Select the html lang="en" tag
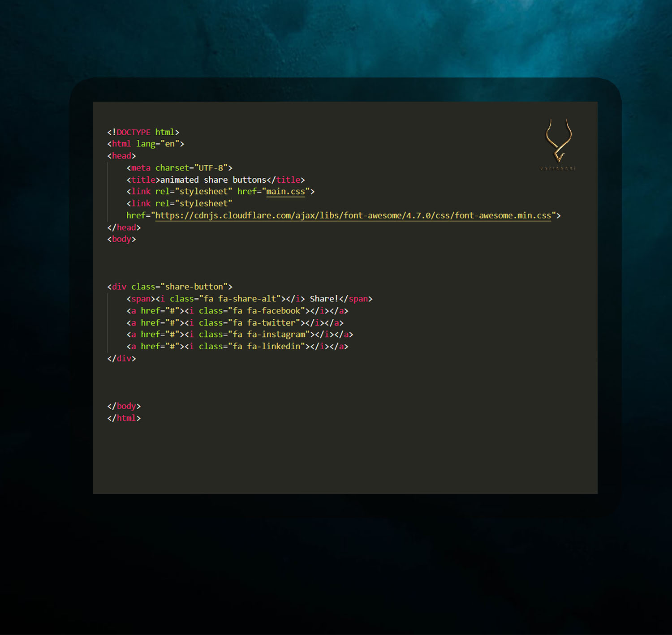The width and height of the screenshot is (672, 635). click(146, 144)
